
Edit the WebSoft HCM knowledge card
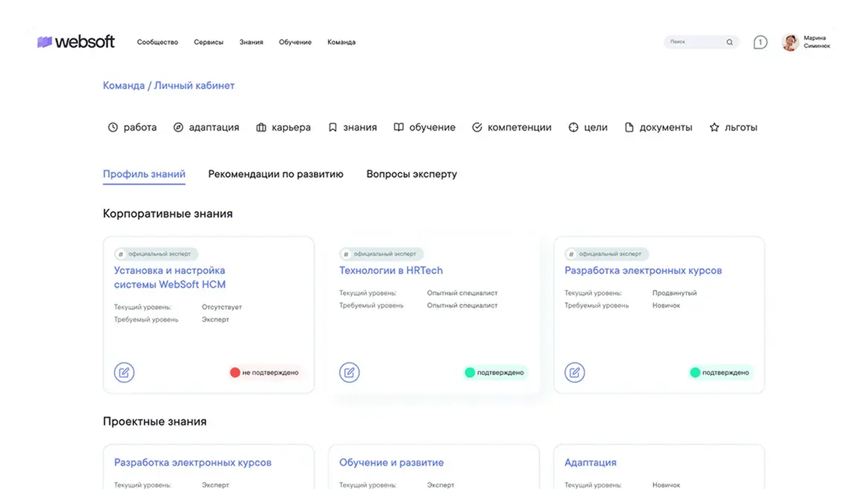tap(124, 372)
